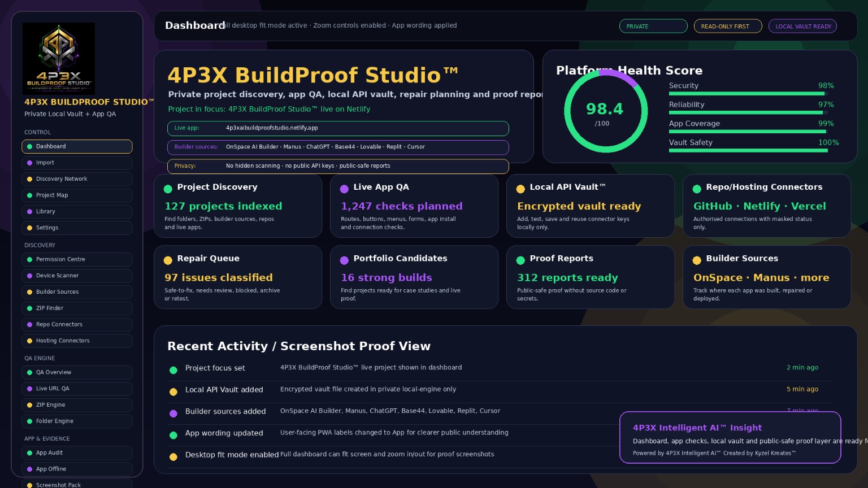Open Settings in the sidebar
Screen dimensions: 868x488
77,228
